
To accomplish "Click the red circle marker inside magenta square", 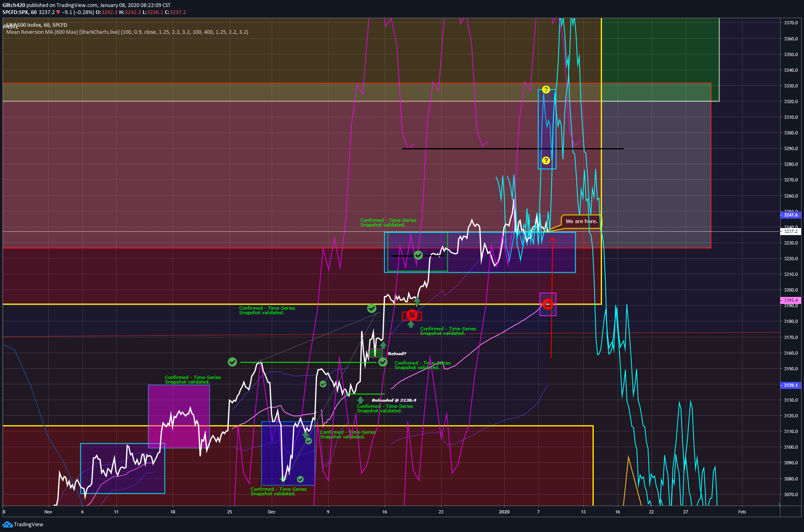I will tap(548, 304).
